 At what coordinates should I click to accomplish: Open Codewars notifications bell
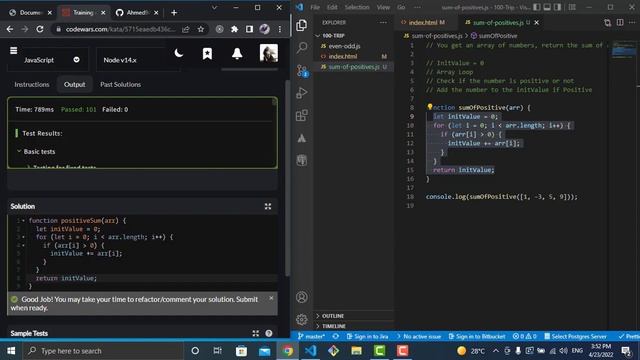point(237,53)
